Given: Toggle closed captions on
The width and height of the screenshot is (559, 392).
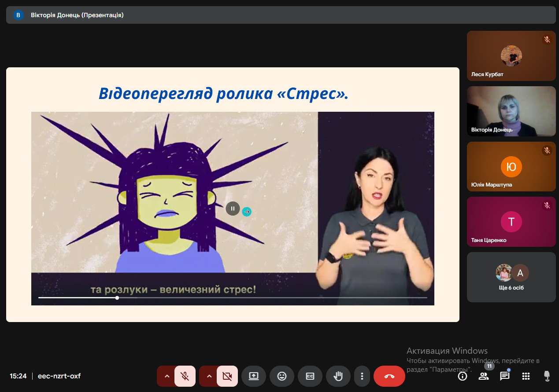Looking at the screenshot, I should click(310, 376).
